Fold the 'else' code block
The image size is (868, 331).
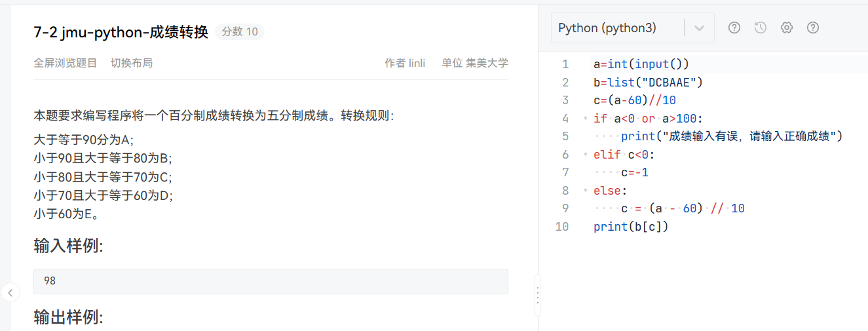click(585, 191)
